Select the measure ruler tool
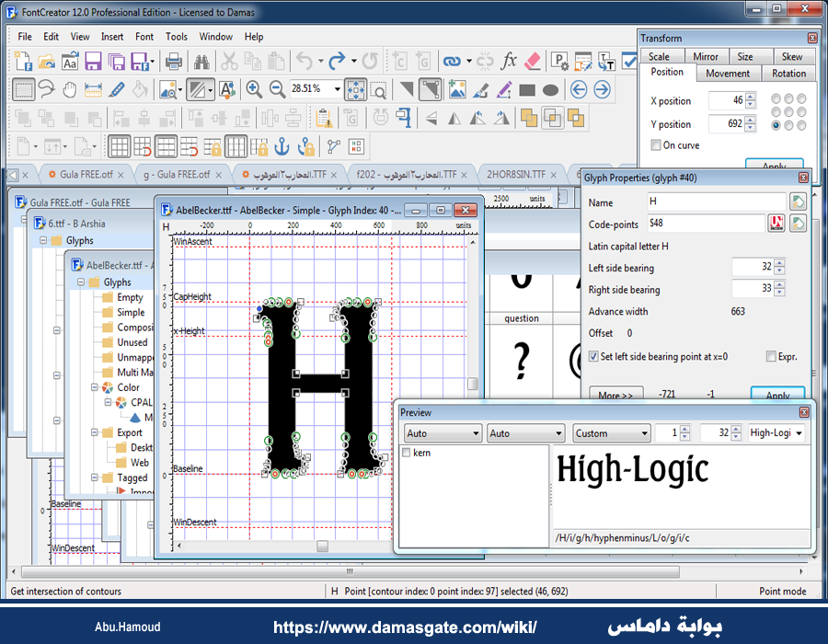 [x=93, y=90]
